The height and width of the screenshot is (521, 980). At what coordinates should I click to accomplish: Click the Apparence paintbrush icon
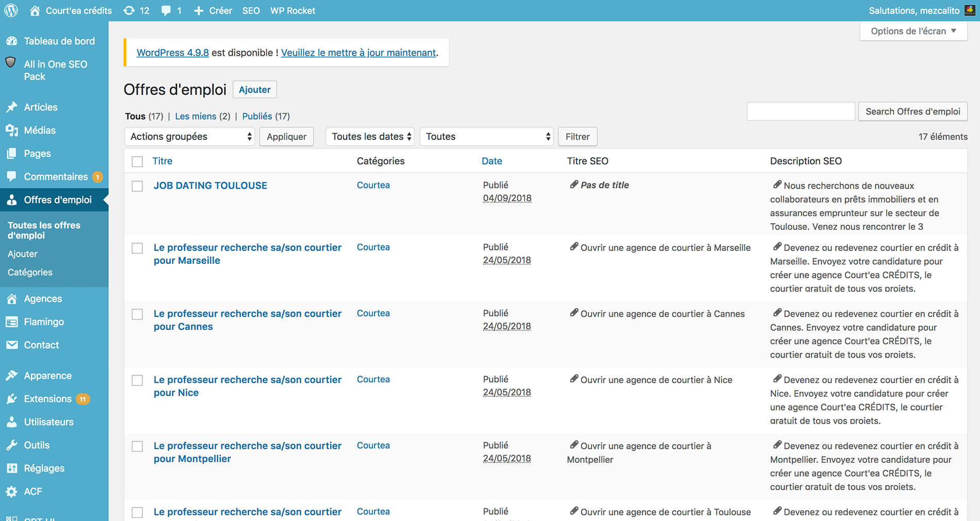[x=11, y=375]
